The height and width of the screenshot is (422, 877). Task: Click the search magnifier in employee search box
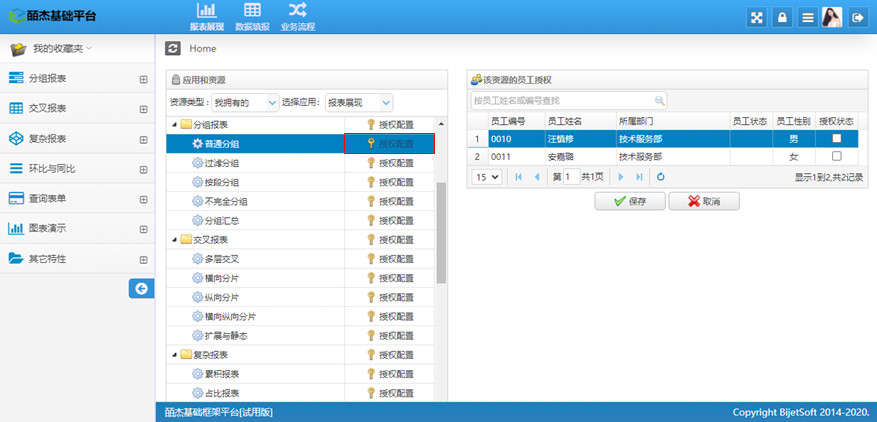pos(659,100)
